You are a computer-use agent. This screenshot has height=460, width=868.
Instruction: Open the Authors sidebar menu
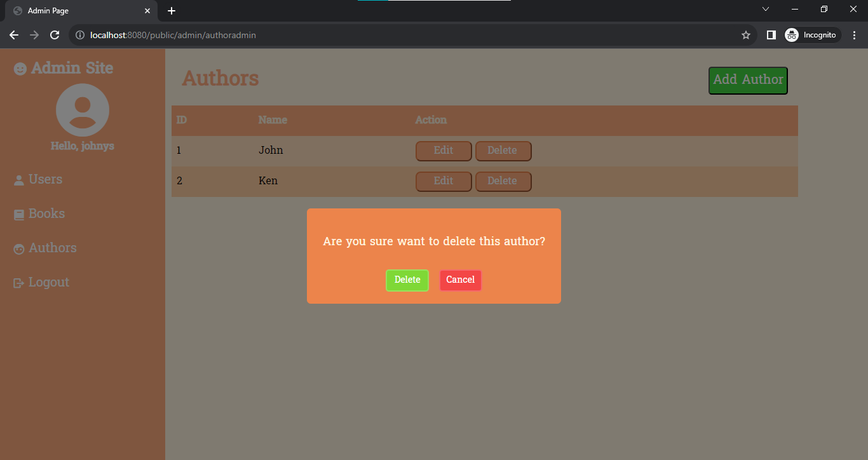pyautogui.click(x=52, y=248)
